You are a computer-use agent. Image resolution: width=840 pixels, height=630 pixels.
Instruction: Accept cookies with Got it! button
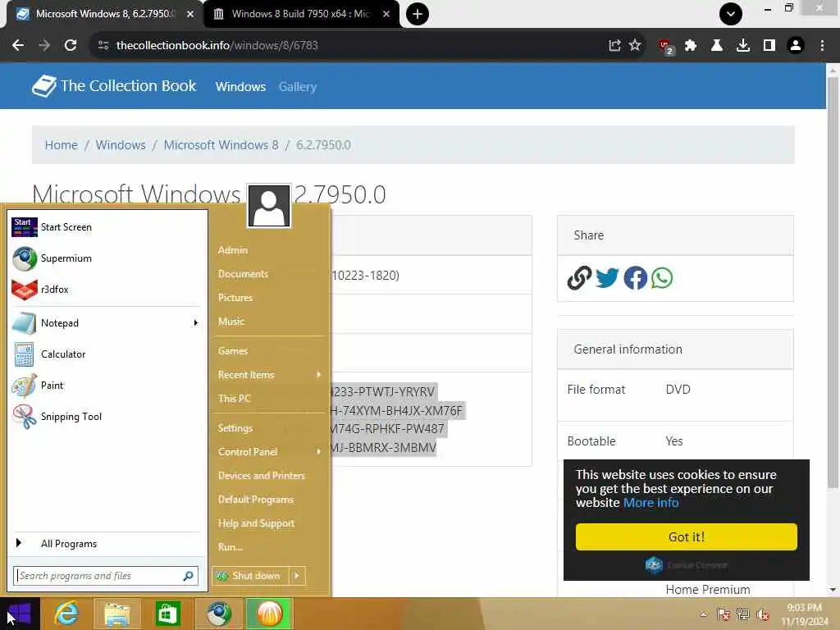point(687,536)
